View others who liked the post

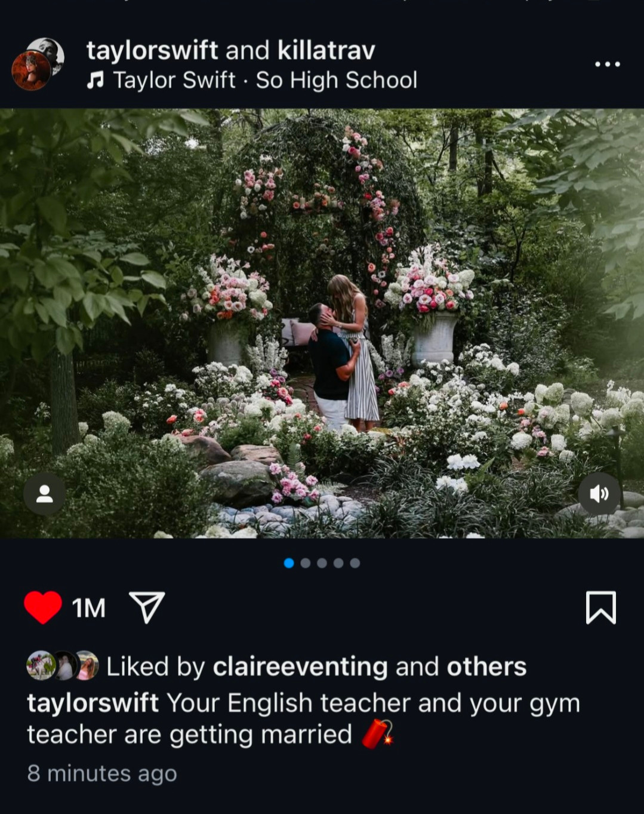point(486,666)
